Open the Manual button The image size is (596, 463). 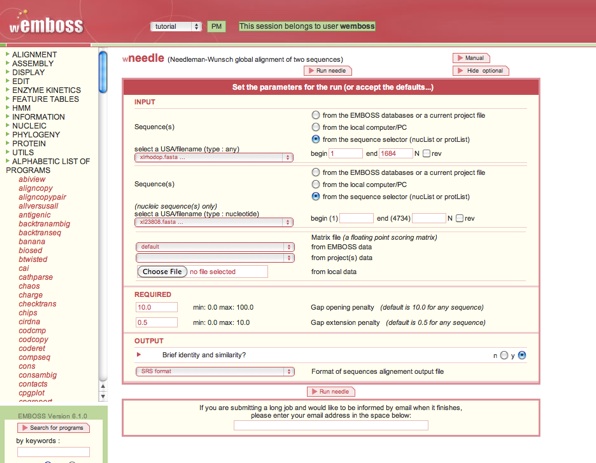471,58
